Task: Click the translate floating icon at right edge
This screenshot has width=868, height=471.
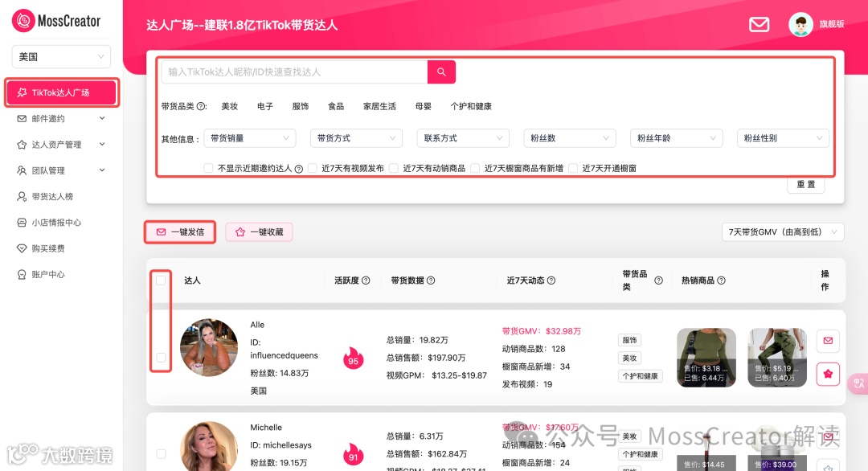Action: [x=858, y=383]
